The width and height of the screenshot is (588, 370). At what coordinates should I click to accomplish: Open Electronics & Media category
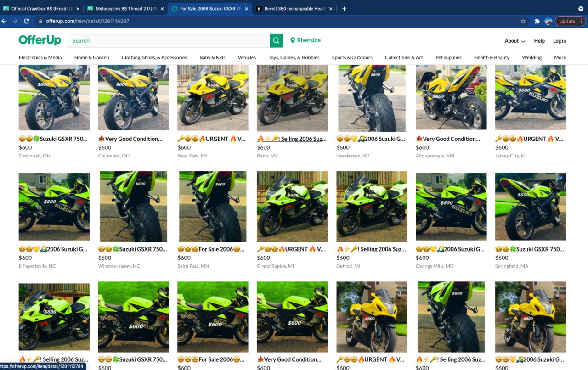pyautogui.click(x=40, y=57)
